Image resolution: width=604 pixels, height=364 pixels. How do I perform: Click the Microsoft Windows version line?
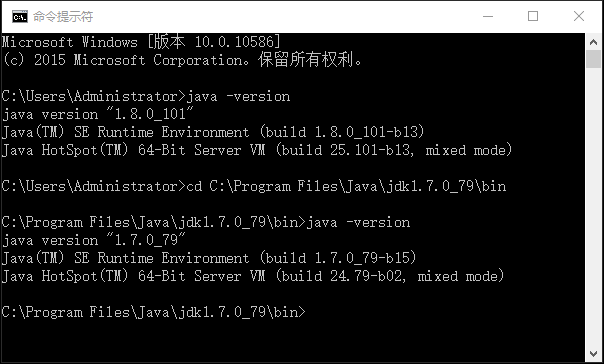(141, 42)
